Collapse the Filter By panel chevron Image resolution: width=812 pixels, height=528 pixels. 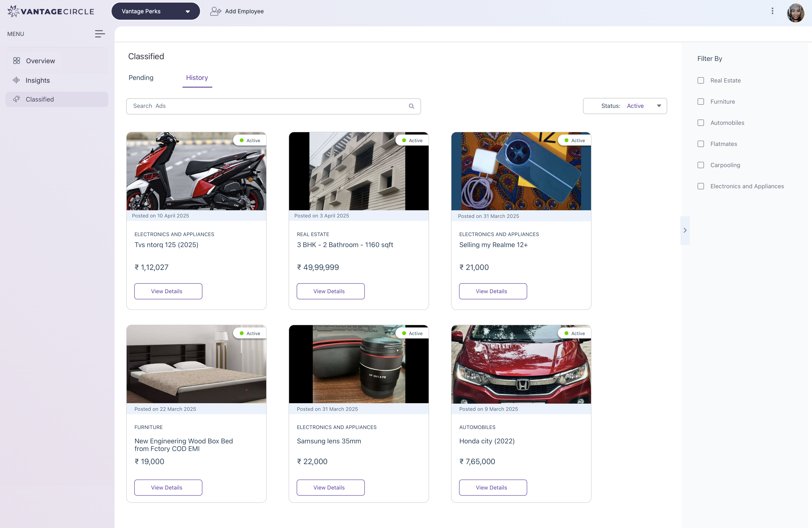[685, 230]
